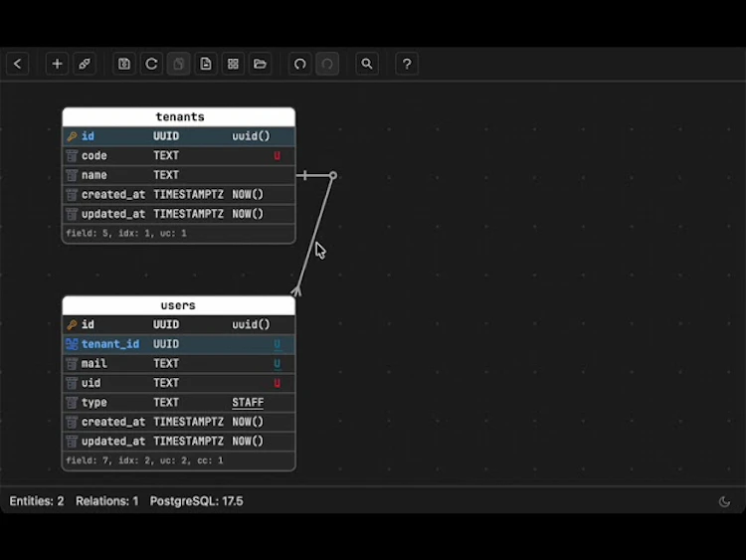The width and height of the screenshot is (746, 560).
Task: Click red U marker on users uid
Action: coord(277,383)
